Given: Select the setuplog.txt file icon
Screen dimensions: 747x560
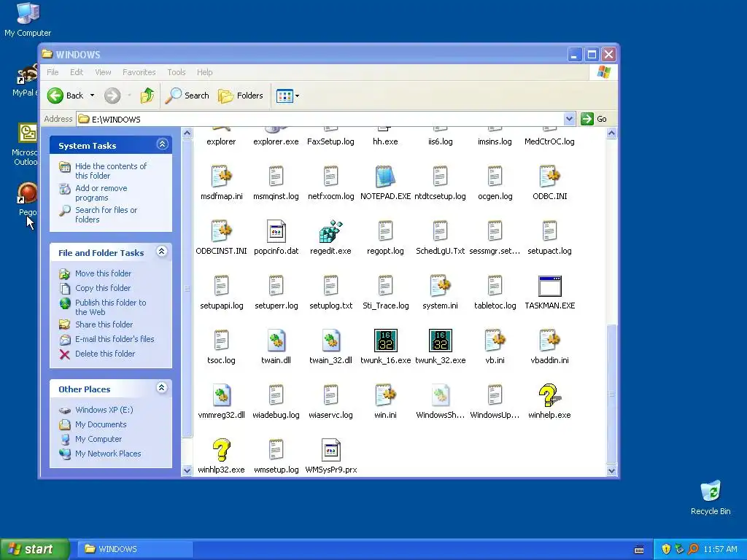Looking at the screenshot, I should tap(330, 286).
